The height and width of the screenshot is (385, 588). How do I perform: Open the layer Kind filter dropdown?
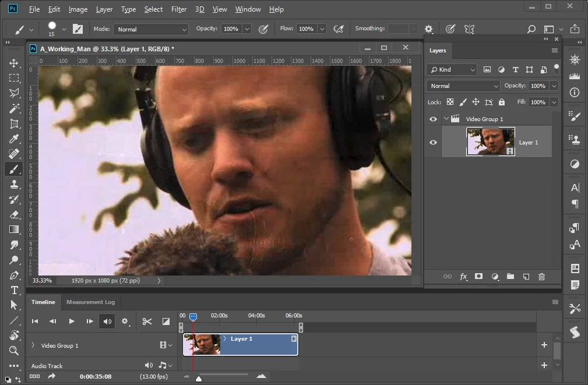(452, 70)
